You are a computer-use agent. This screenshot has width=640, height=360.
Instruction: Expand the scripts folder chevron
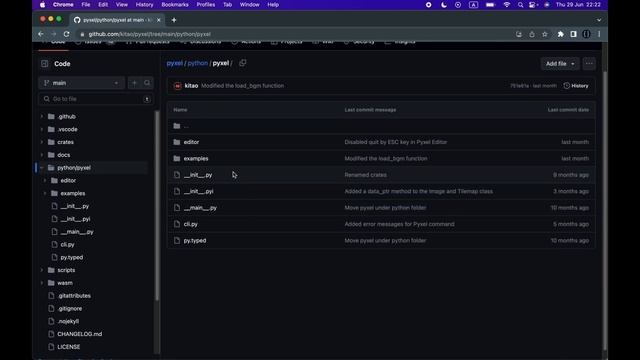tap(42, 270)
